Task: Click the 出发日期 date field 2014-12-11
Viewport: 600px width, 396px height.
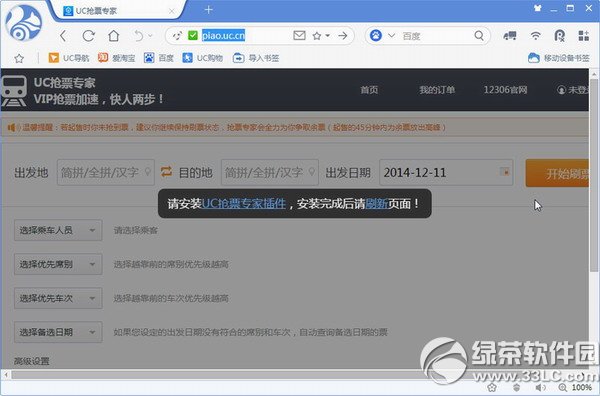Action: coord(446,173)
